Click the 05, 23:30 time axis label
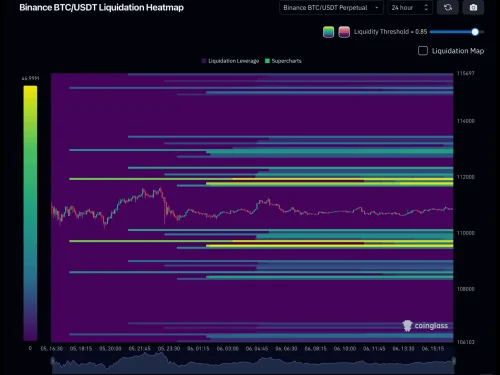 [169, 349]
